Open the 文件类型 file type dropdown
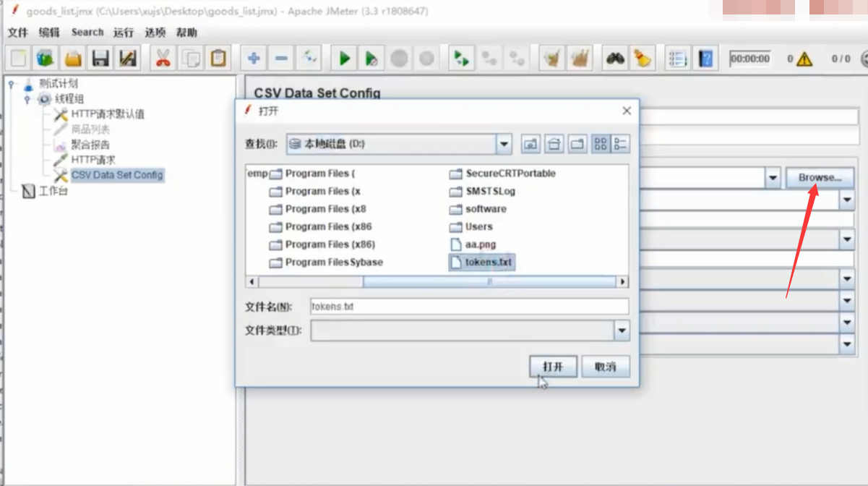The height and width of the screenshot is (486, 868). [x=622, y=331]
